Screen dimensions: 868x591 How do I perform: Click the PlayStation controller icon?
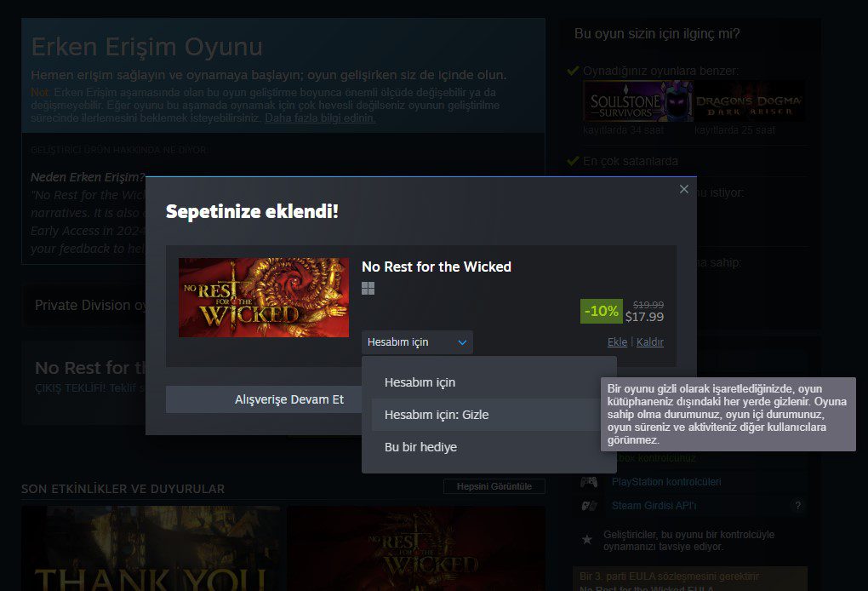click(x=588, y=482)
